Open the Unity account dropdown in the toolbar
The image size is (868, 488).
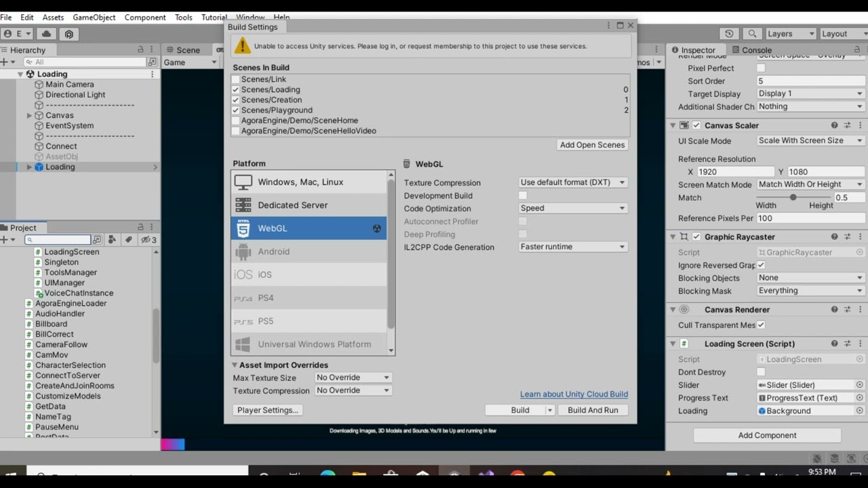click(18, 34)
